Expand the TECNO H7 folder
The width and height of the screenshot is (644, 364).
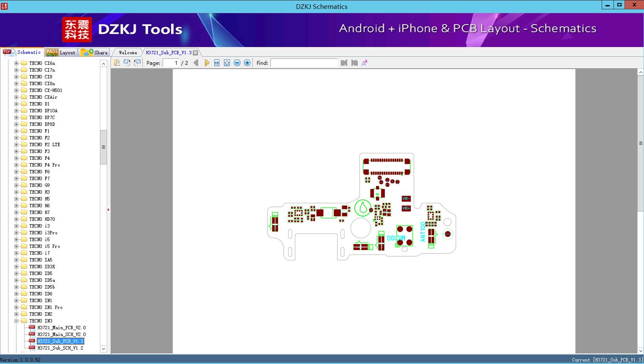(x=16, y=212)
